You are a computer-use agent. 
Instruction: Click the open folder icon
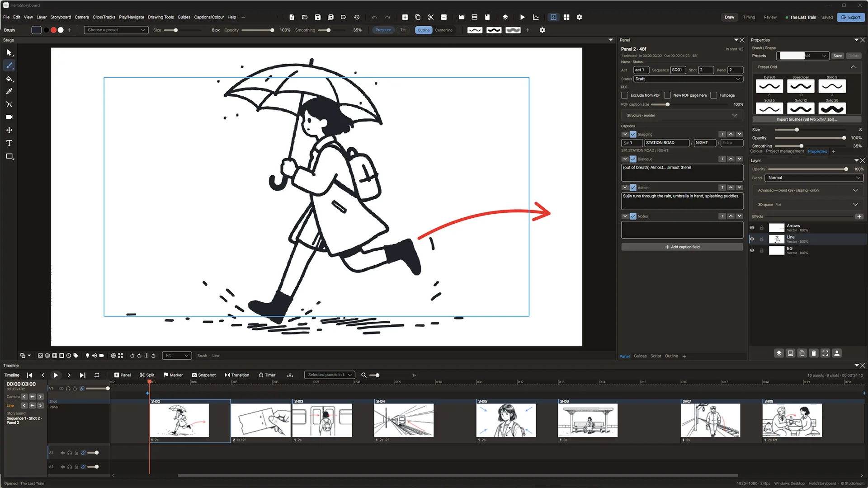point(305,17)
